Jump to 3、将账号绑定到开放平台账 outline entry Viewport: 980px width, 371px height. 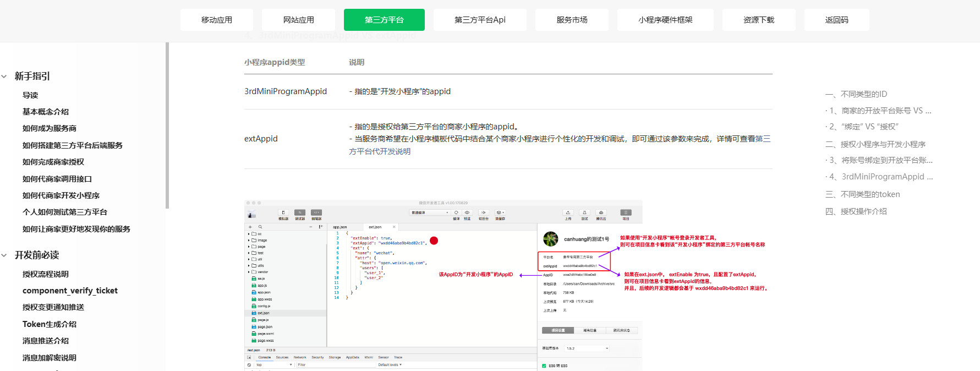pyautogui.click(x=879, y=160)
